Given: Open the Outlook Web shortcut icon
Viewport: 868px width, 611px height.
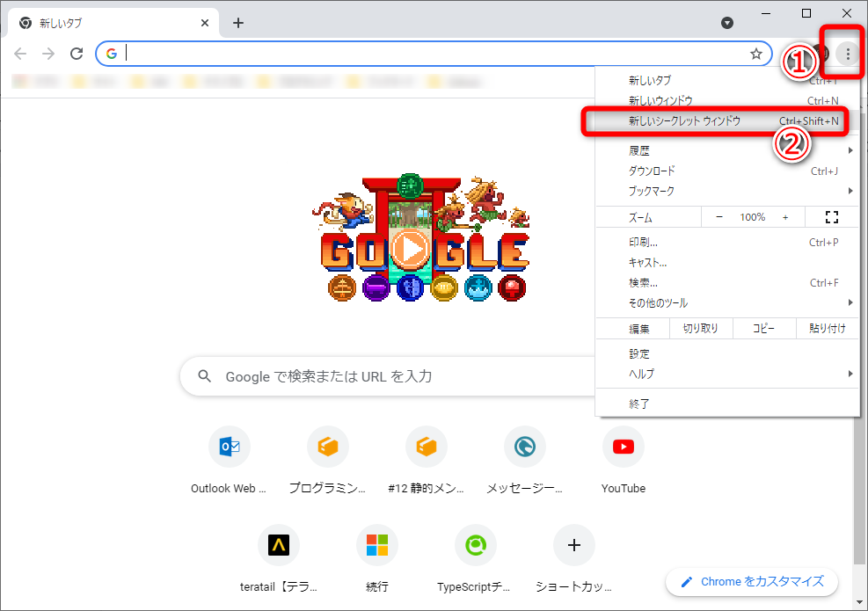Looking at the screenshot, I should 230,446.
